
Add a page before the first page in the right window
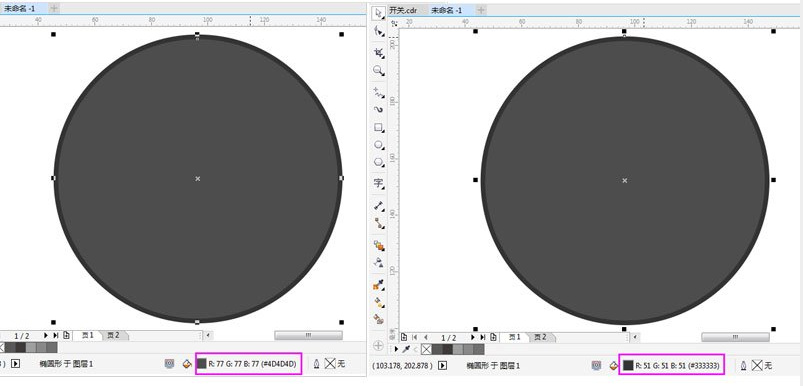(404, 337)
